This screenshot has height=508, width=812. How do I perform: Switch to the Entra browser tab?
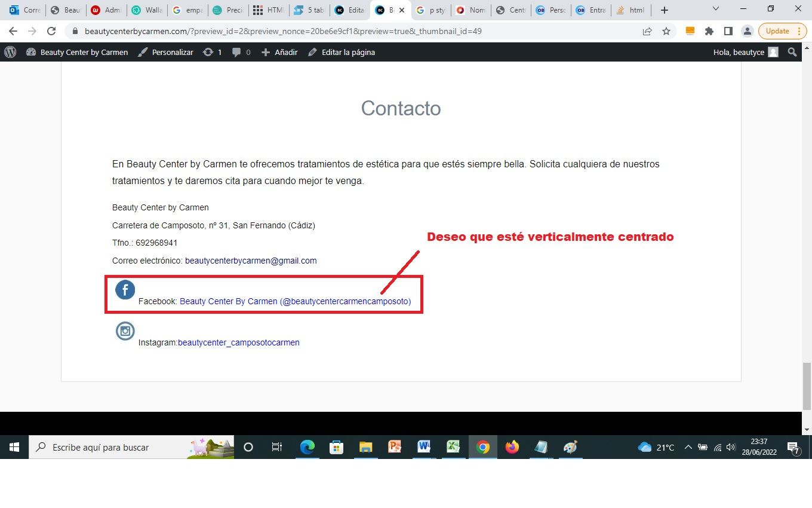tap(592, 10)
